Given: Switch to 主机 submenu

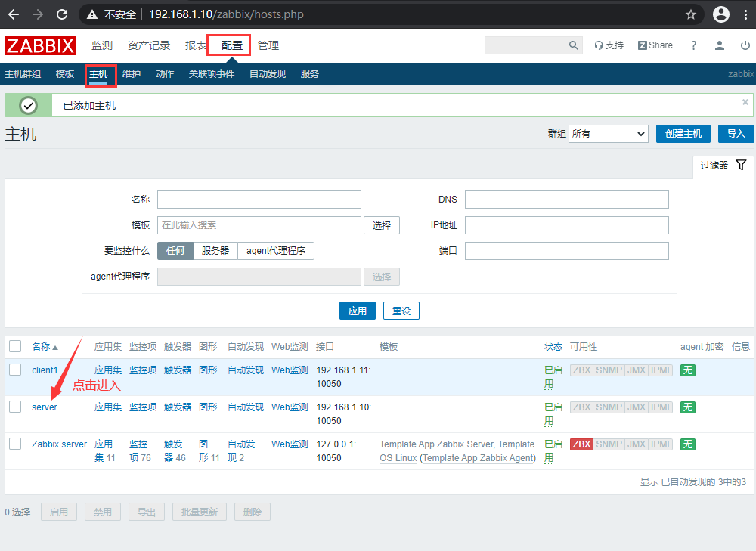Looking at the screenshot, I should (x=98, y=74).
